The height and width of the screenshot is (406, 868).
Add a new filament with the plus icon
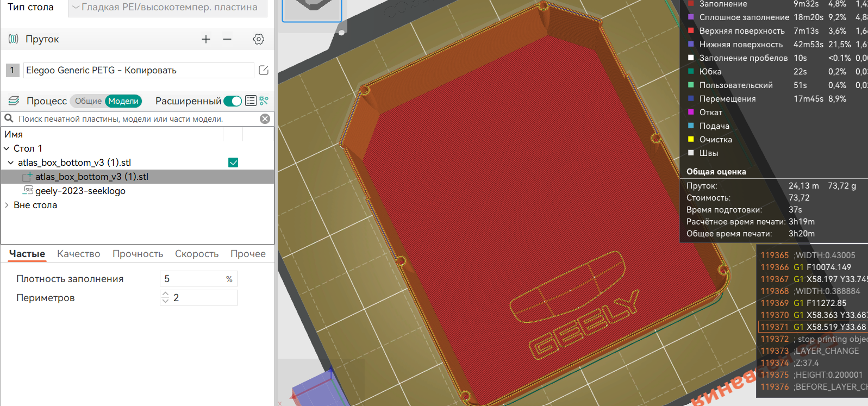click(x=206, y=39)
